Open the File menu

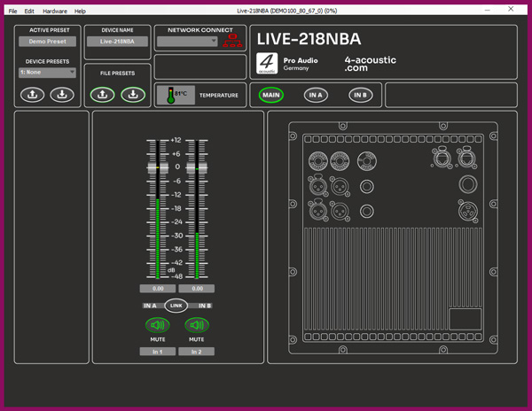12,12
